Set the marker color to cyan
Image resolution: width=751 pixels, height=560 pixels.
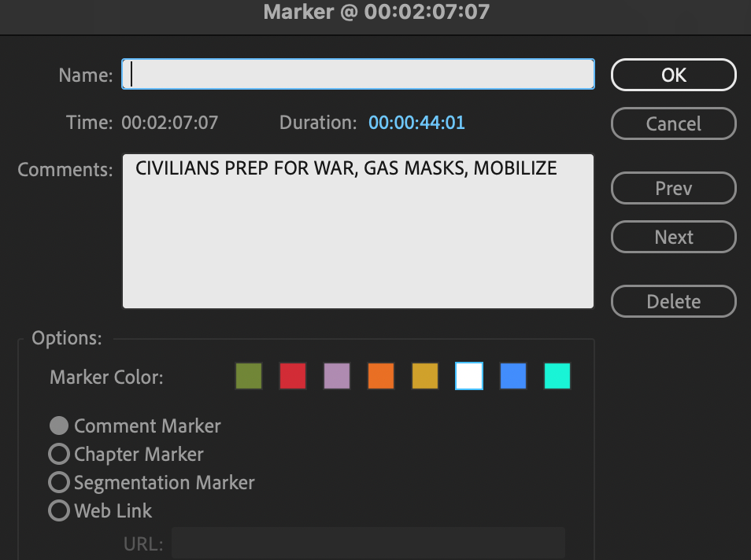tap(557, 376)
